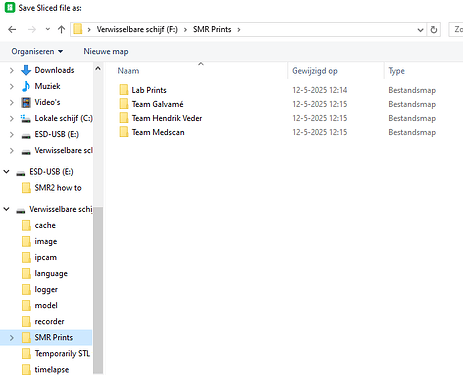Open the Video's library in sidebar

[x=47, y=102]
